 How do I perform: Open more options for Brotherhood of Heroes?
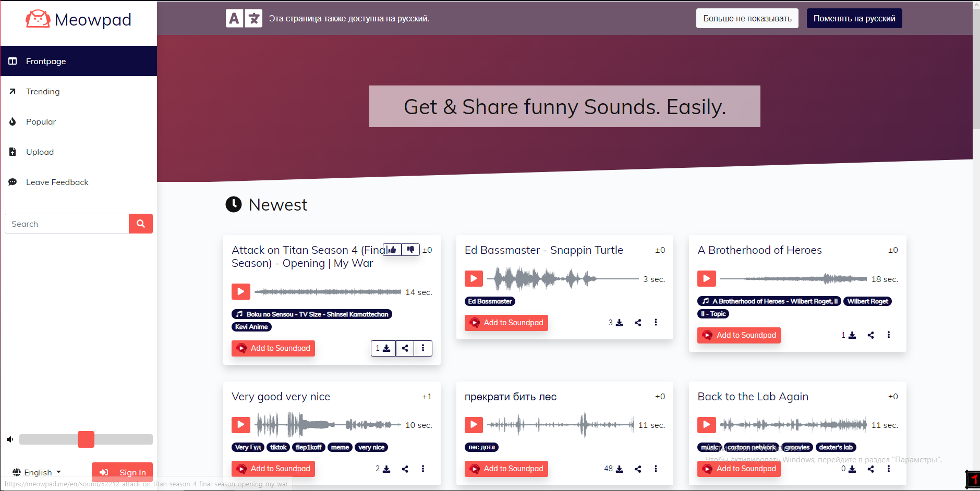(889, 335)
